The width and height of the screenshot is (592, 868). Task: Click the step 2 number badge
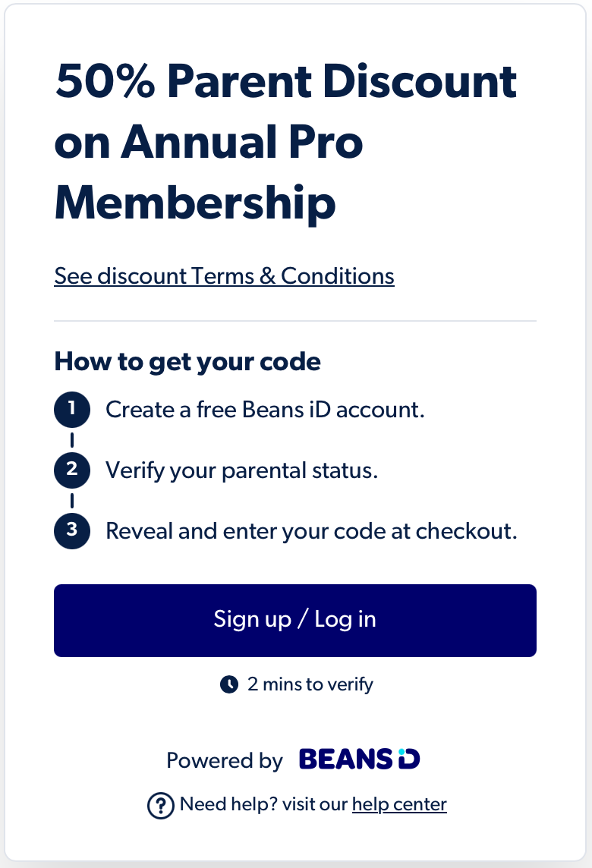point(72,470)
